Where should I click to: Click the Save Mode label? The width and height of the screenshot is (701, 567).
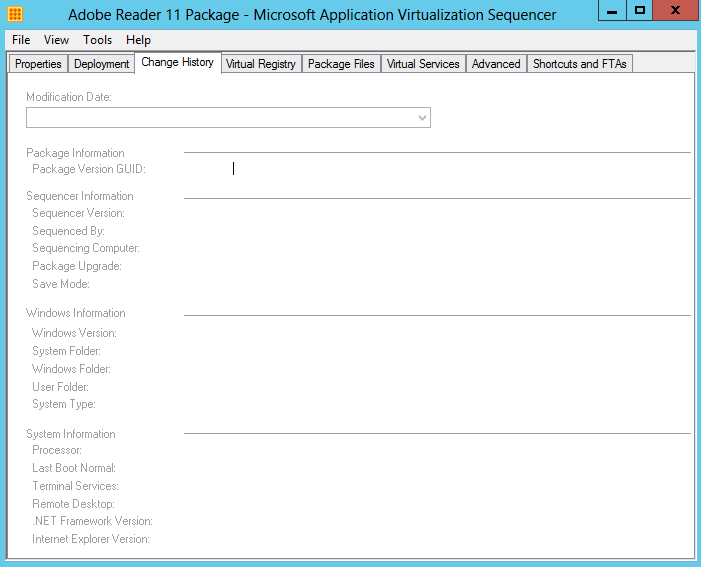tap(61, 284)
